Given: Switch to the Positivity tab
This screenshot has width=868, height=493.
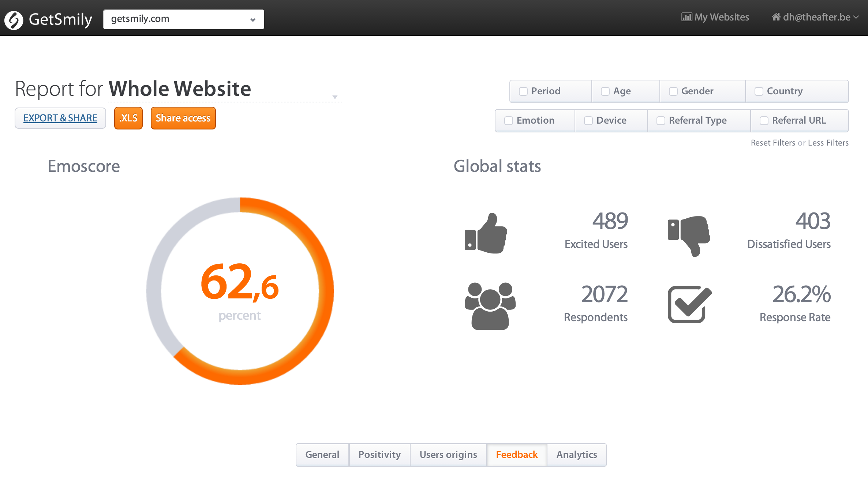Looking at the screenshot, I should [x=379, y=455].
